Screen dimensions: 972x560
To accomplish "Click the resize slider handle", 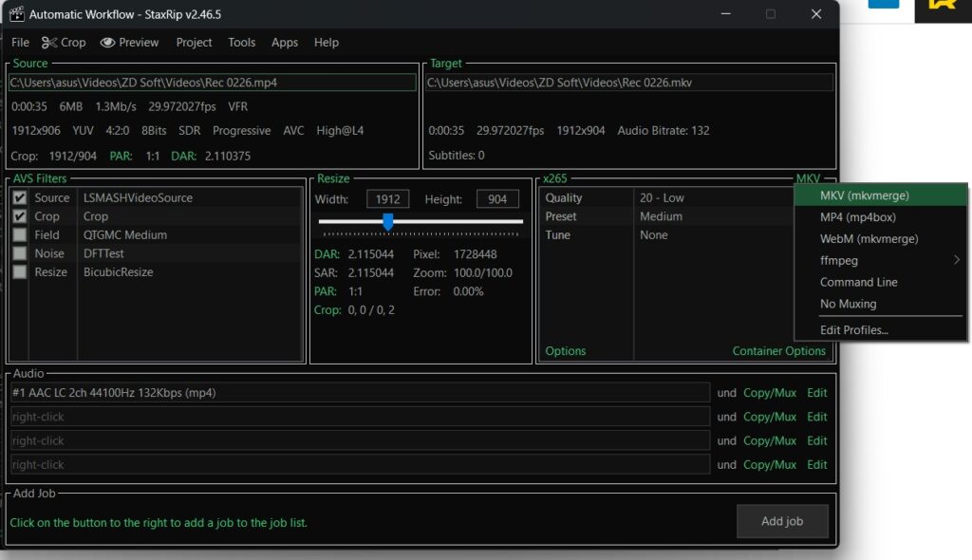I will (387, 221).
